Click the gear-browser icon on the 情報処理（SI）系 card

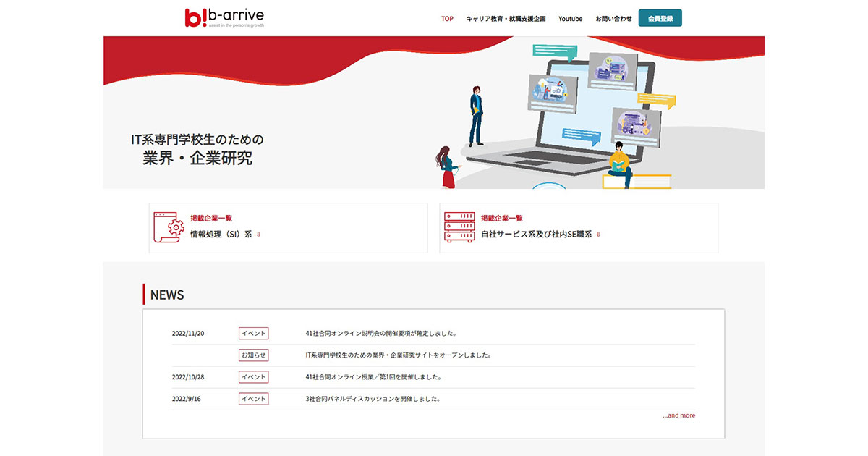pyautogui.click(x=166, y=226)
